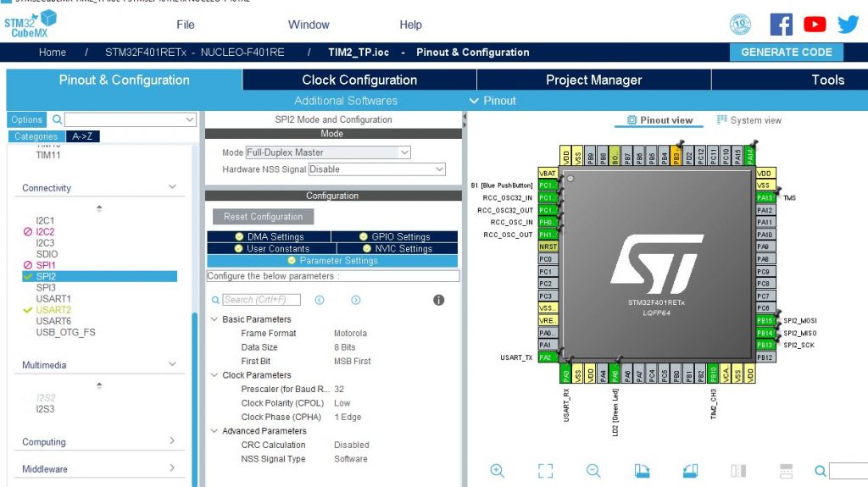Click the pin search magnifier icon
This screenshot has width=868, height=487.
[821, 471]
